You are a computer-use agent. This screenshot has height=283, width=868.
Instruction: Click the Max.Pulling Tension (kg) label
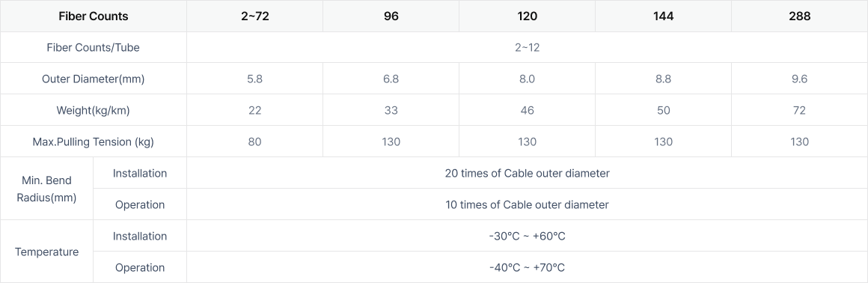point(93,142)
